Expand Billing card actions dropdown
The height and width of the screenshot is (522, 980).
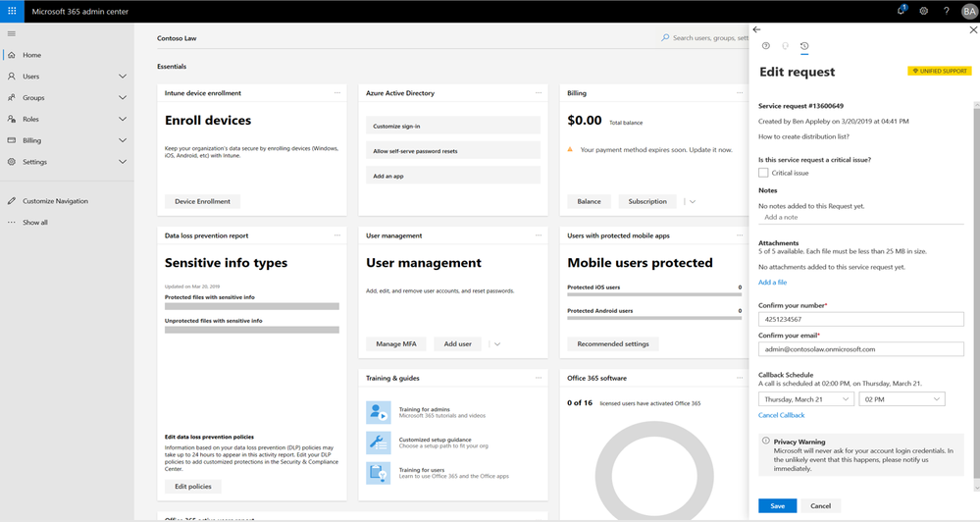pyautogui.click(x=693, y=201)
